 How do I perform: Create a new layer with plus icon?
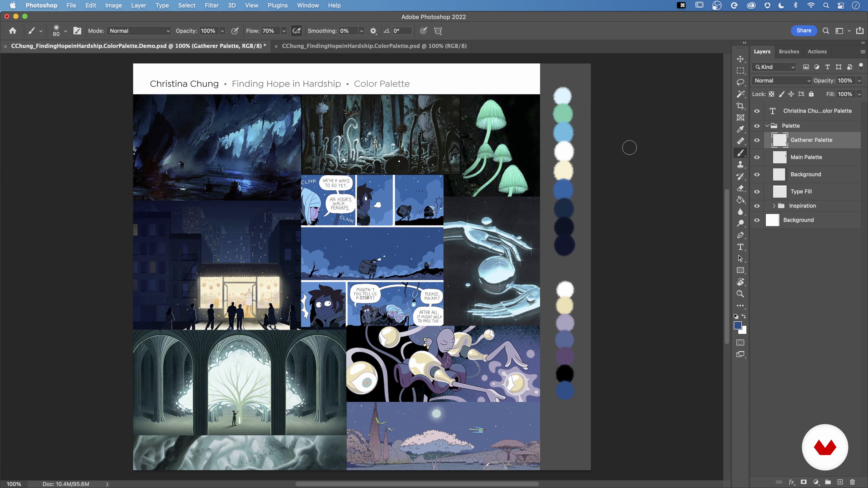(x=840, y=482)
